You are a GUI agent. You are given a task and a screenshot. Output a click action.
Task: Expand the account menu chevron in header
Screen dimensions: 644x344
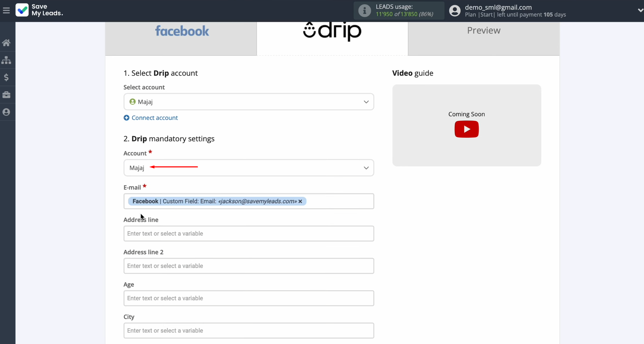[x=640, y=11]
